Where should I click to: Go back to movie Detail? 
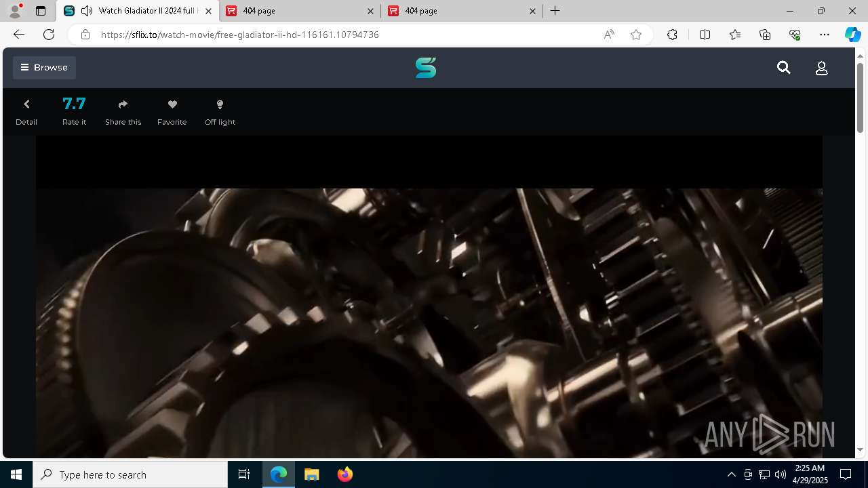26,112
